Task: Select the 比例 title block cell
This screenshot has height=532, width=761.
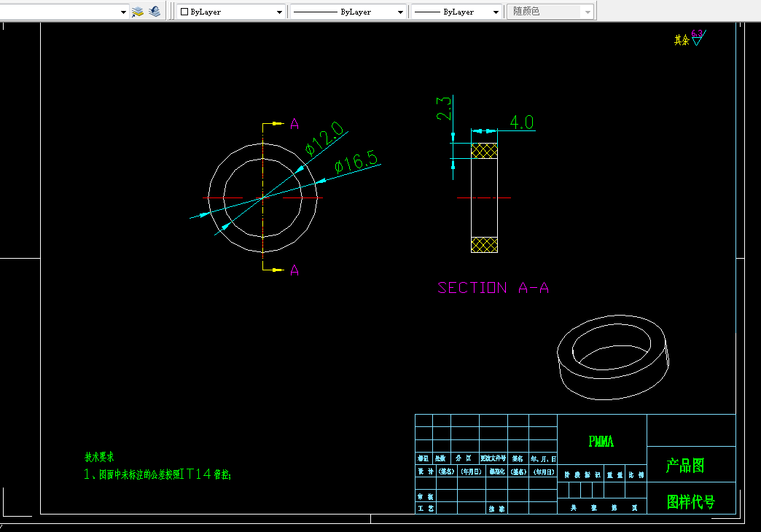Action: click(x=636, y=474)
